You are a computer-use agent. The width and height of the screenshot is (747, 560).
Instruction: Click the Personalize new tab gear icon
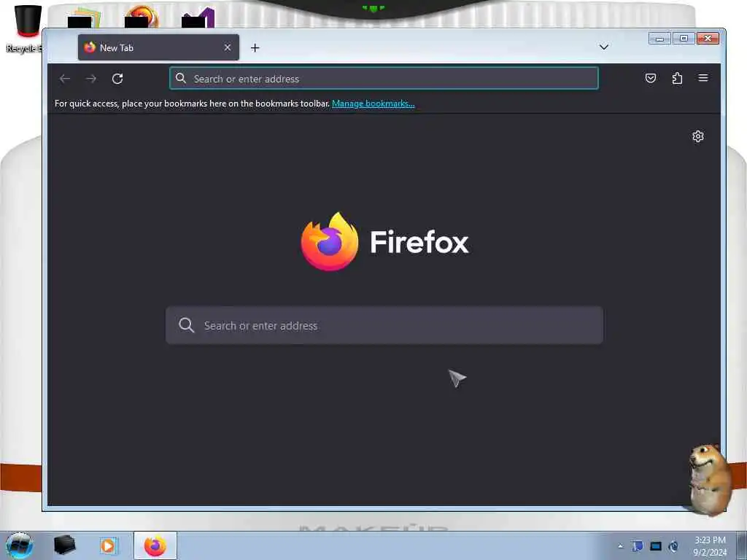click(698, 136)
